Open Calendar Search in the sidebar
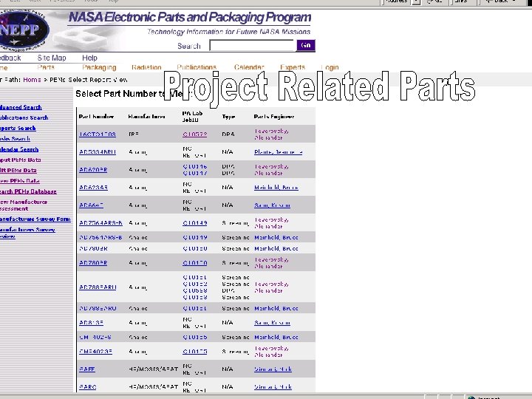This screenshot has height=399, width=532. [x=19, y=149]
